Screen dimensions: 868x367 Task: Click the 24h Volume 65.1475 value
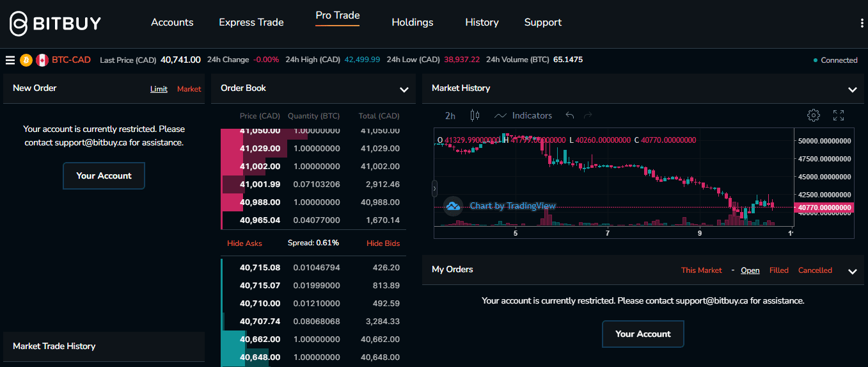click(568, 60)
